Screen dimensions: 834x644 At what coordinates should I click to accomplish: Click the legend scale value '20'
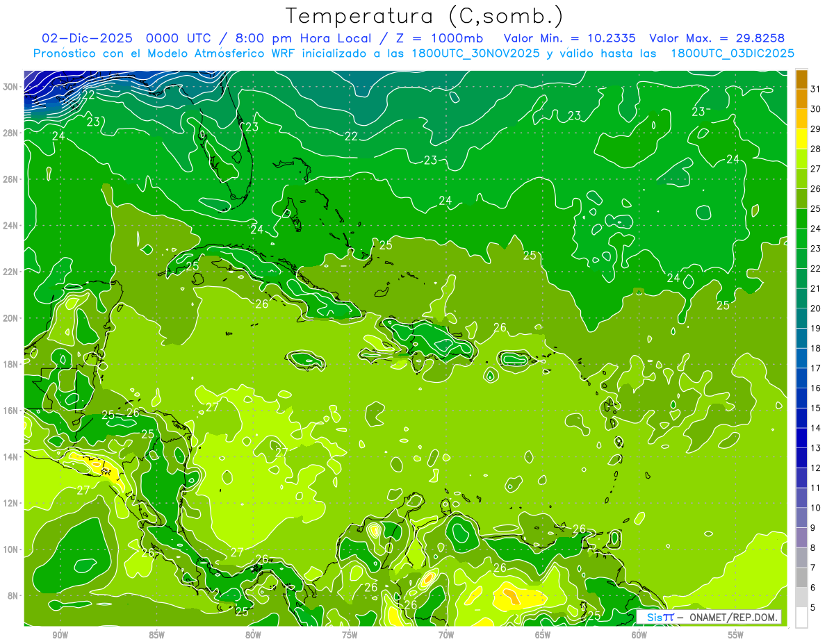coord(816,308)
